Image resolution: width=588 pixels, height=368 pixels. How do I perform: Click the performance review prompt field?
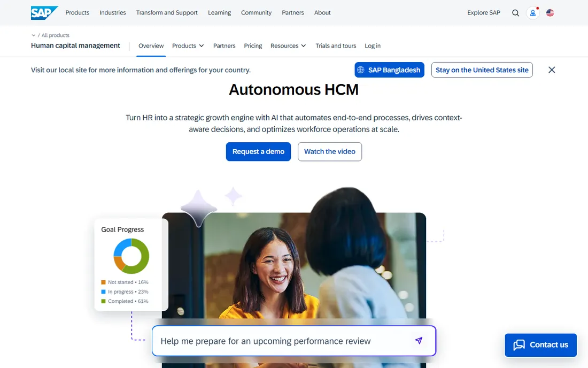tap(293, 341)
